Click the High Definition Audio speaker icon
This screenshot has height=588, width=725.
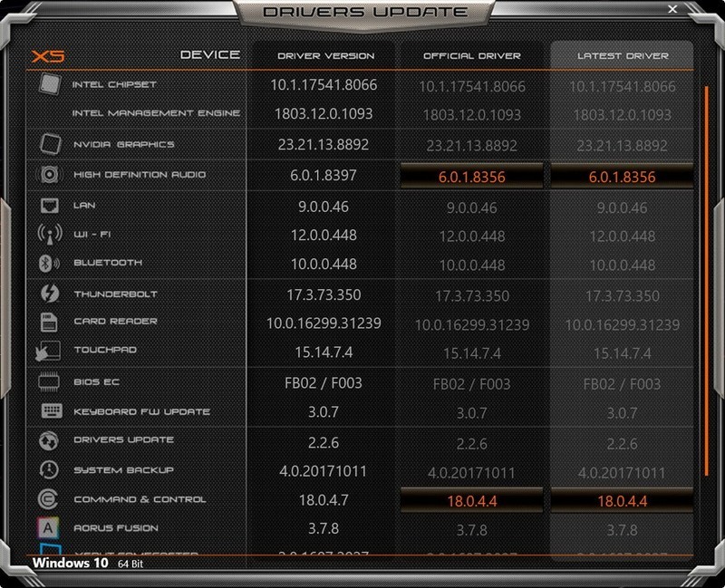[50, 174]
